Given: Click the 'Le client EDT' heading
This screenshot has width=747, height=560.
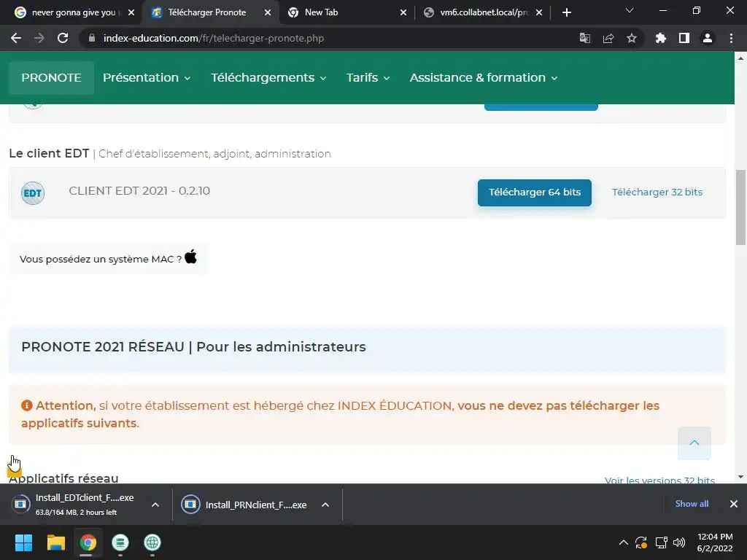Looking at the screenshot, I should tap(49, 153).
